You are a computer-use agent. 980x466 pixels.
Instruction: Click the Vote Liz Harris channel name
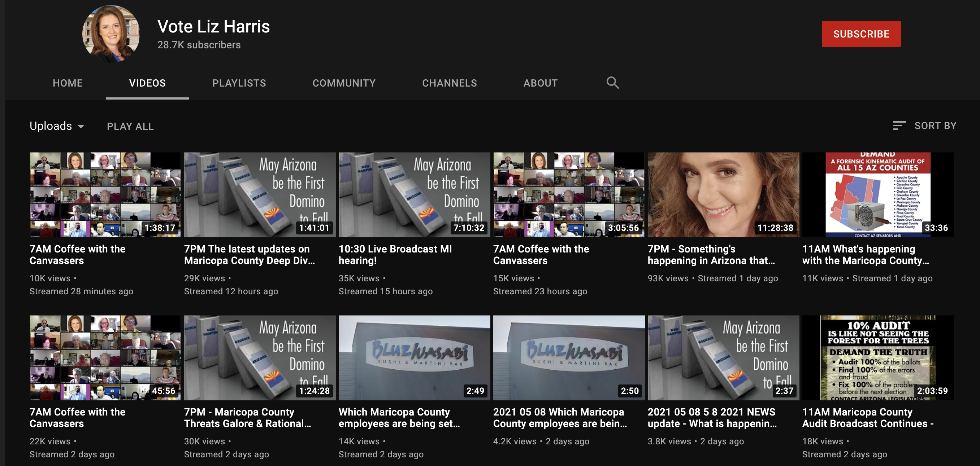coord(213,27)
